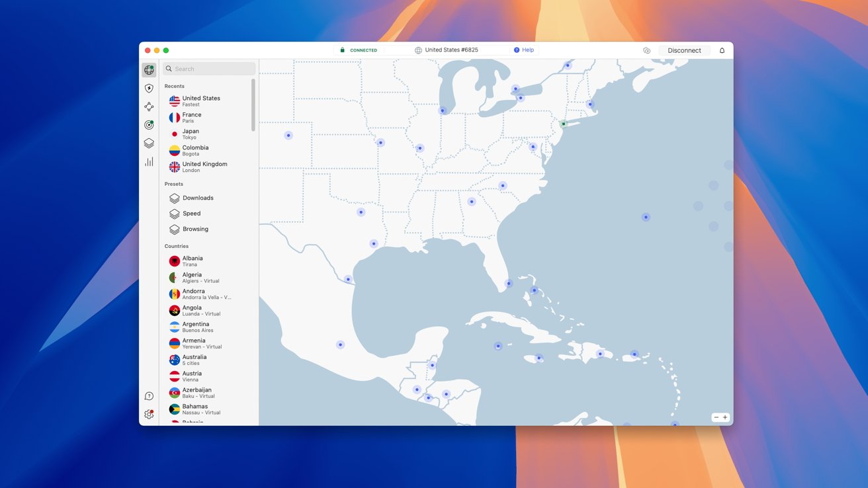868x488 pixels.
Task: Open Threat Protection shield icon
Action: (149, 88)
